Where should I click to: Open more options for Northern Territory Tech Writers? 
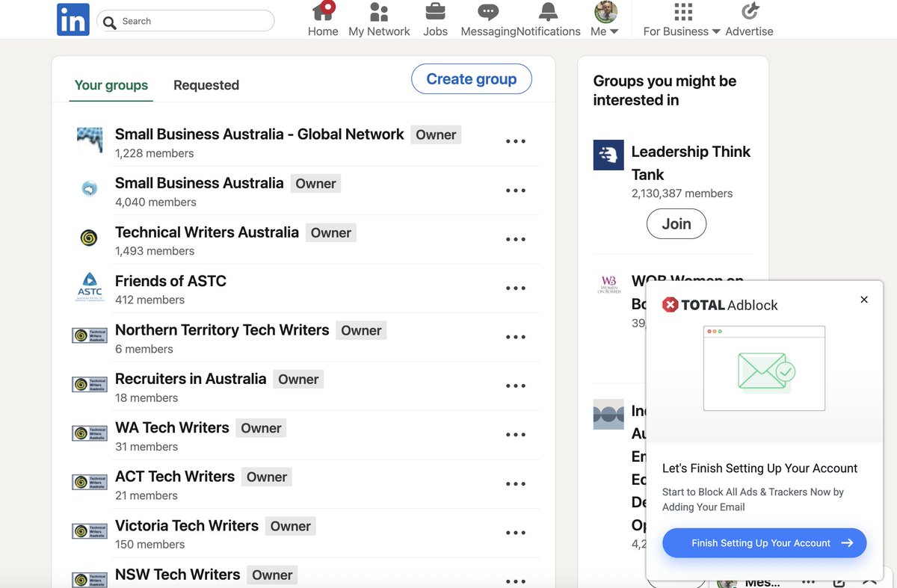(x=516, y=337)
